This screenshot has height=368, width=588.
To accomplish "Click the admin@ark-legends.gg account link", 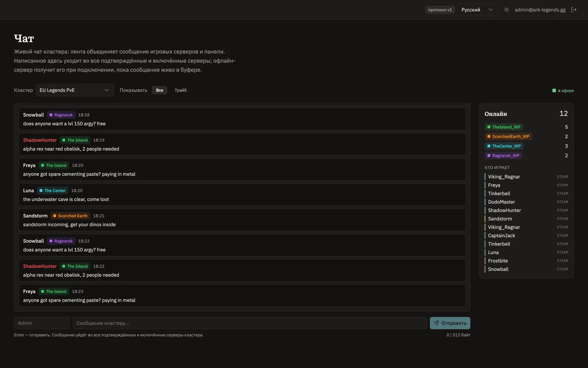I will [540, 10].
